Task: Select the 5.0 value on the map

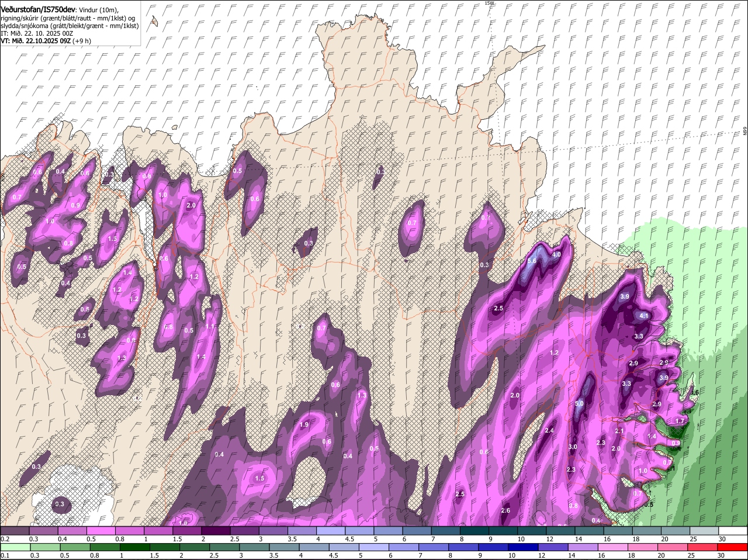Action: (580, 403)
